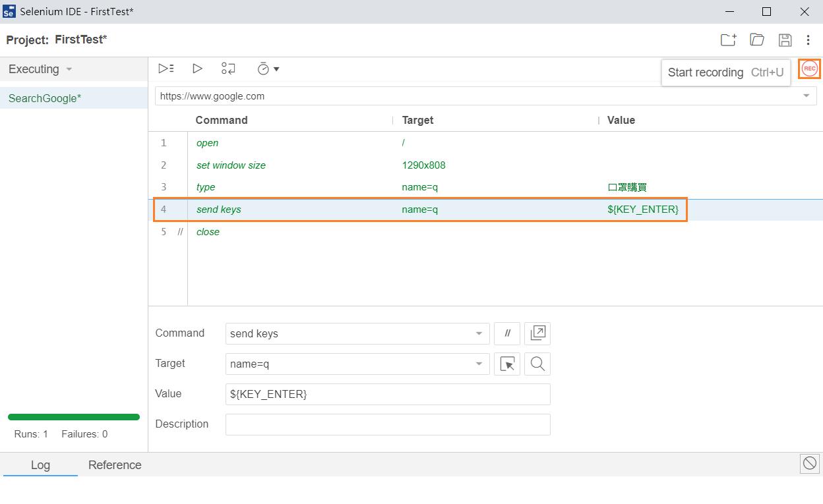Switch to the Reference tab
823x504 pixels.
point(115,464)
